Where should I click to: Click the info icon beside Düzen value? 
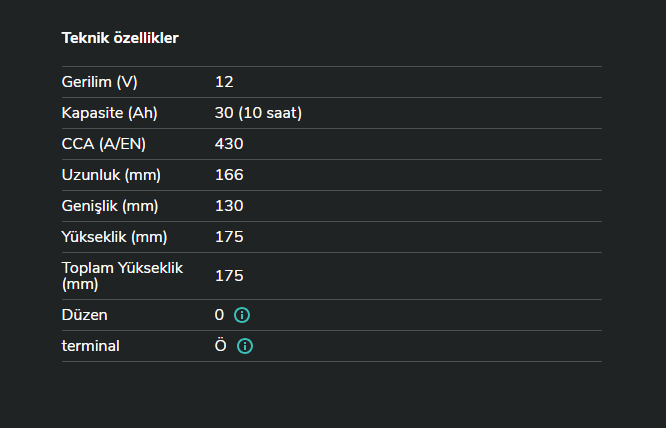tap(241, 315)
